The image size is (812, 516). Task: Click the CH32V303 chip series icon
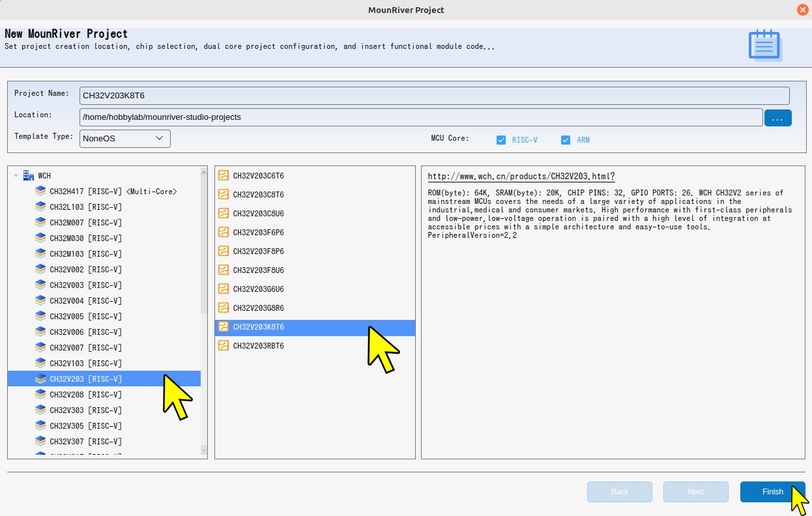(x=40, y=410)
